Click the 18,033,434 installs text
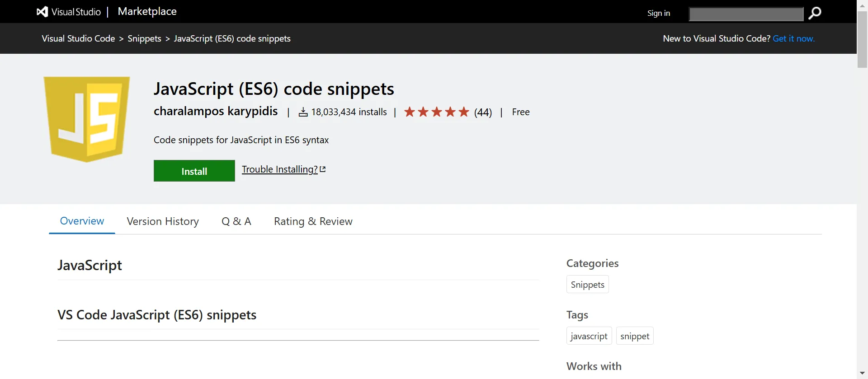Viewport: 868px width, 379px height. 349,112
